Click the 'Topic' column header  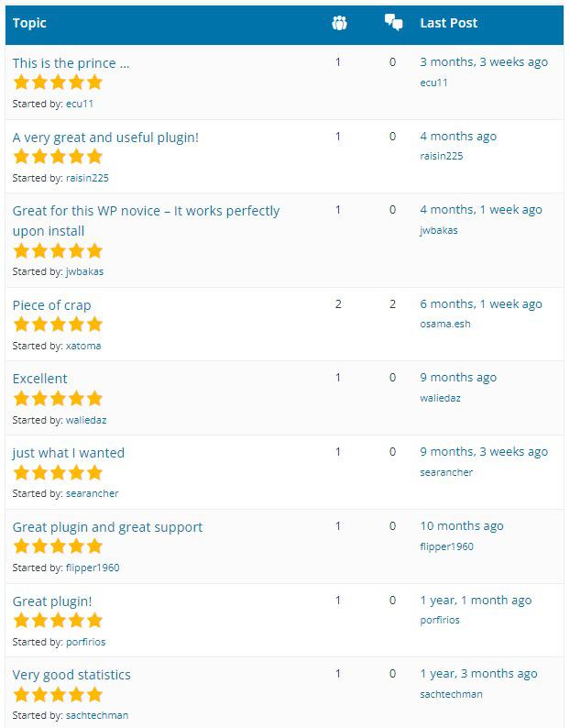coord(29,23)
